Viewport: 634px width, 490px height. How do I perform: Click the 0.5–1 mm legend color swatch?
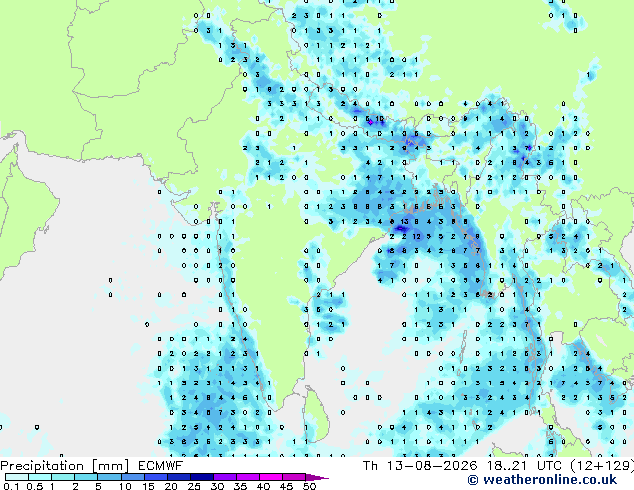coord(40,477)
